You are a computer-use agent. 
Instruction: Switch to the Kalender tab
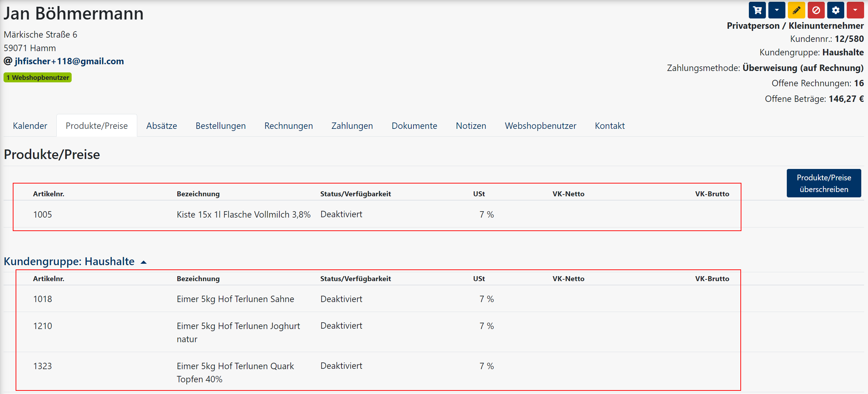coord(30,126)
